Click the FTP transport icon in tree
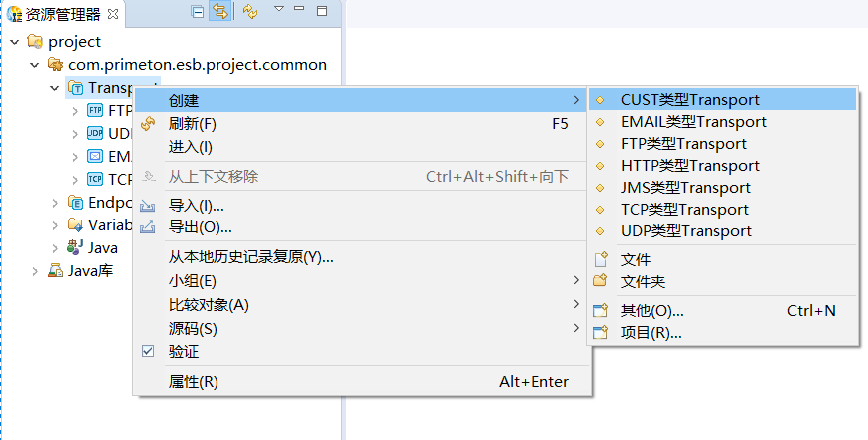Screen dimensions: 868x440 pos(95,111)
